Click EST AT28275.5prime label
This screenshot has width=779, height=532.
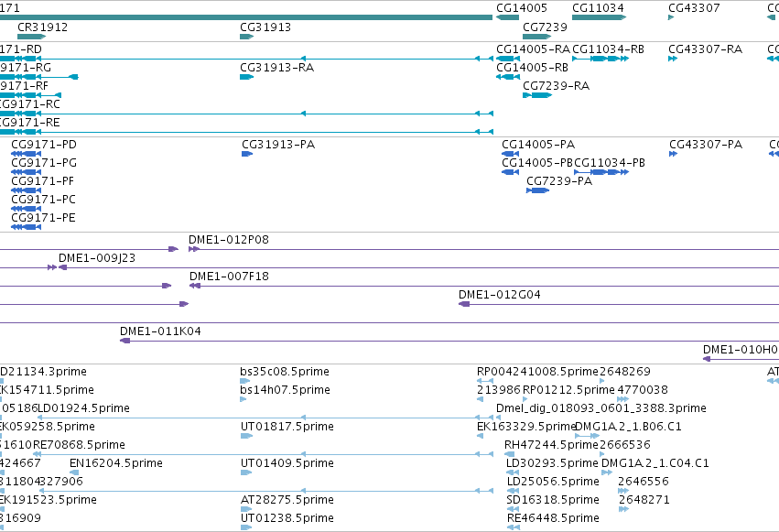click(x=287, y=500)
